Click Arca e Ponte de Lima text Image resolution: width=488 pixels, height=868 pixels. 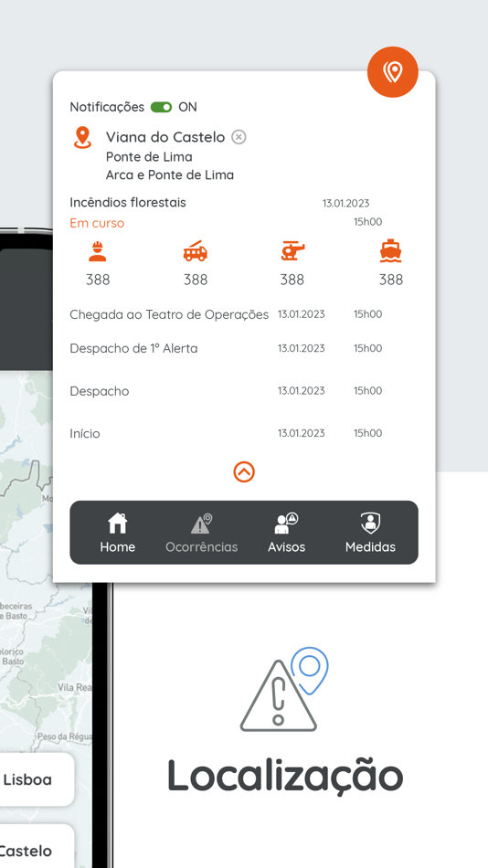pos(170,175)
